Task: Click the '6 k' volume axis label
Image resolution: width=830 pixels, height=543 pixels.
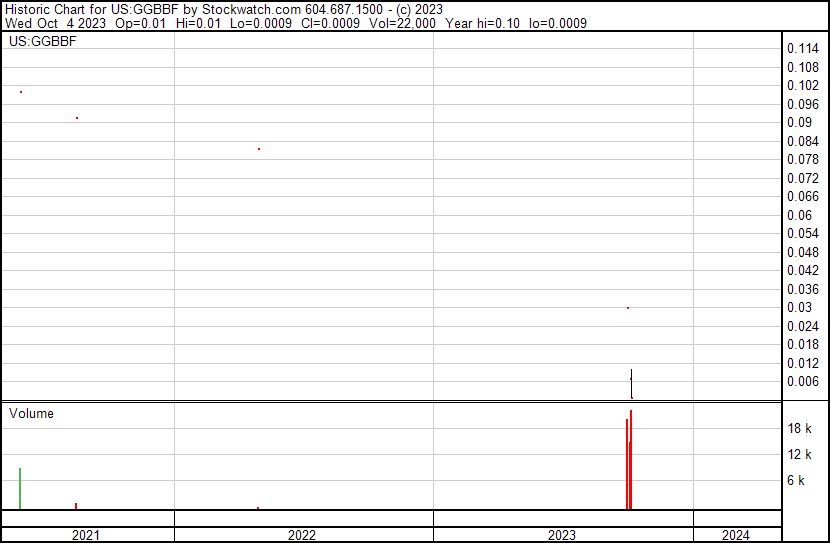Action: pyautogui.click(x=796, y=481)
